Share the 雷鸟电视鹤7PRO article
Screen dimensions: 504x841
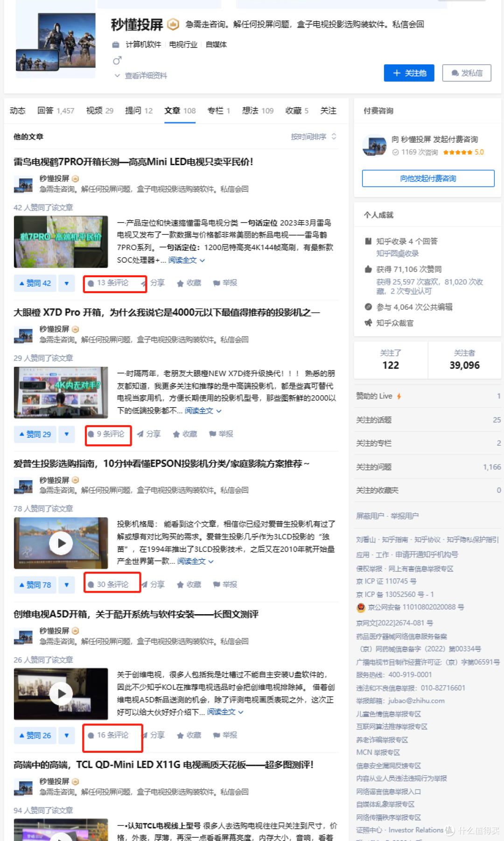(x=153, y=283)
